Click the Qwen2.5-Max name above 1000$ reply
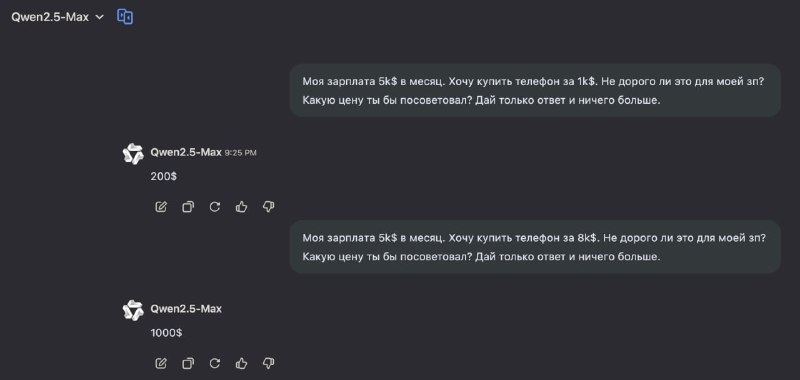The height and width of the screenshot is (380, 800). [x=186, y=309]
